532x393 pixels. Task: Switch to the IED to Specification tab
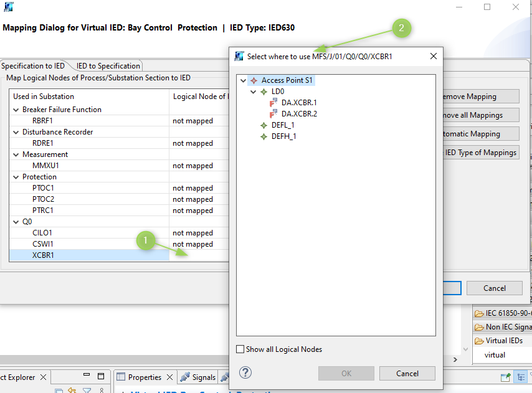[108, 66]
